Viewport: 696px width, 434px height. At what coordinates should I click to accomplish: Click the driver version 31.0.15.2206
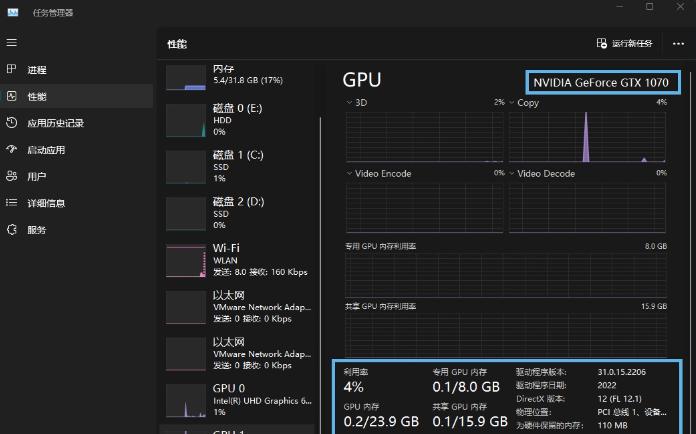tap(621, 372)
